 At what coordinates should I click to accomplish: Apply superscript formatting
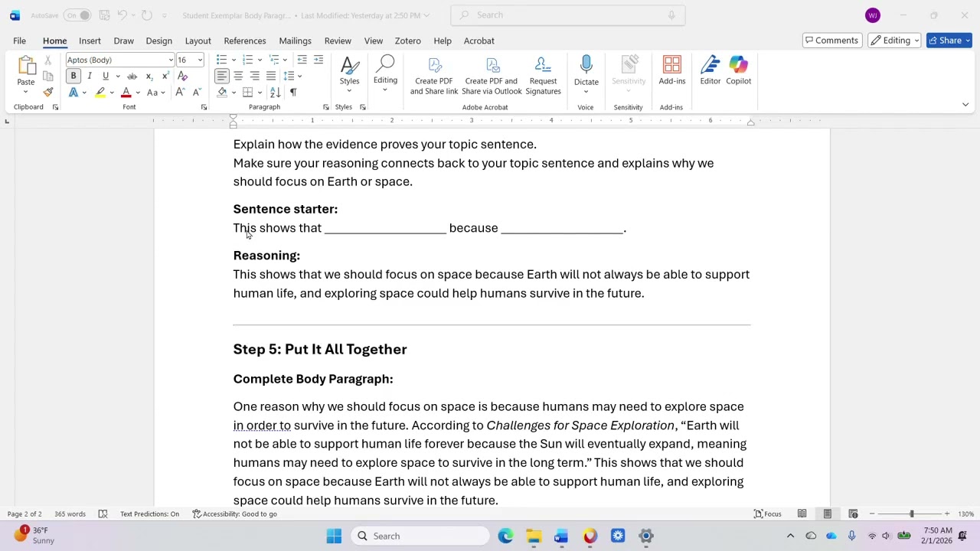pos(165,76)
